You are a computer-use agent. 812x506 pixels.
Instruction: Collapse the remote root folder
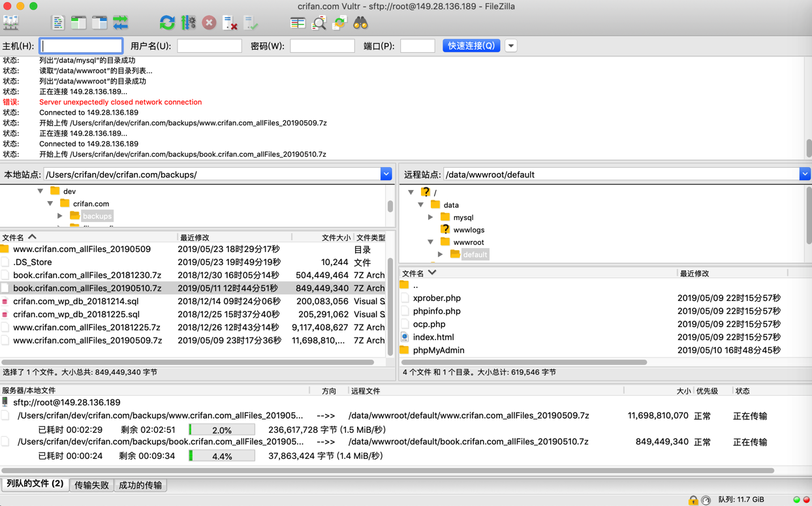click(411, 192)
